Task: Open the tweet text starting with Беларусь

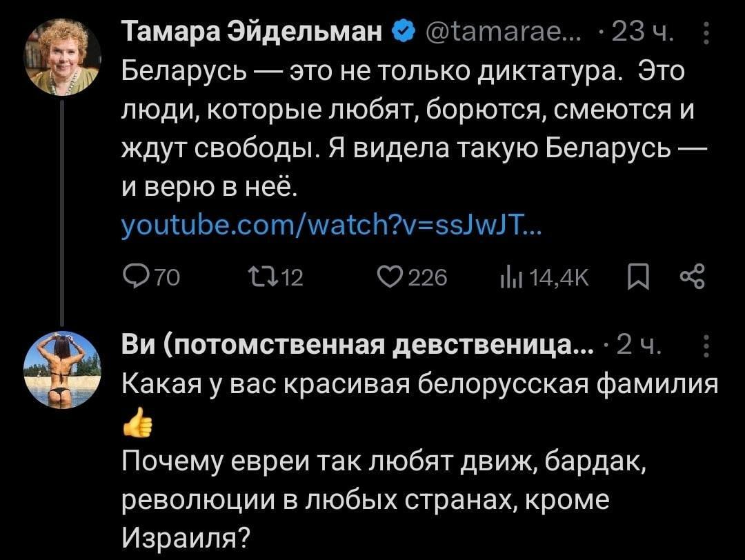Action: [400, 128]
